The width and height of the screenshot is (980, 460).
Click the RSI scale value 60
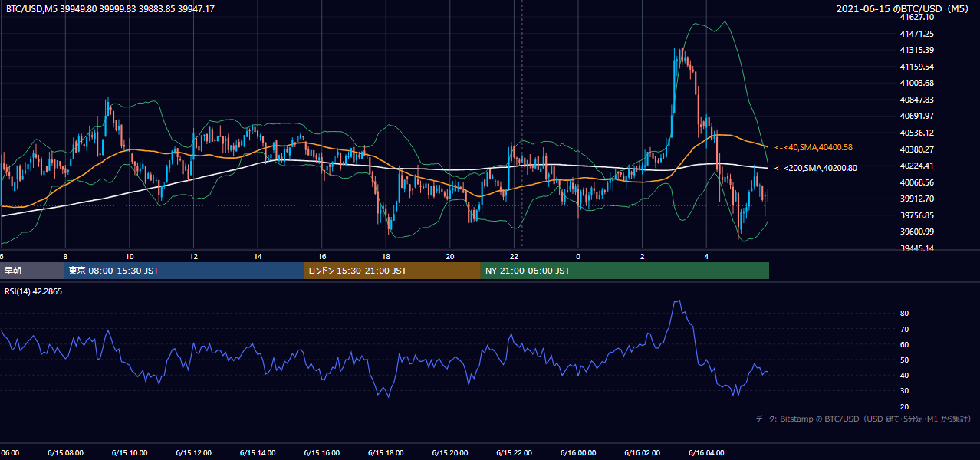click(x=905, y=344)
